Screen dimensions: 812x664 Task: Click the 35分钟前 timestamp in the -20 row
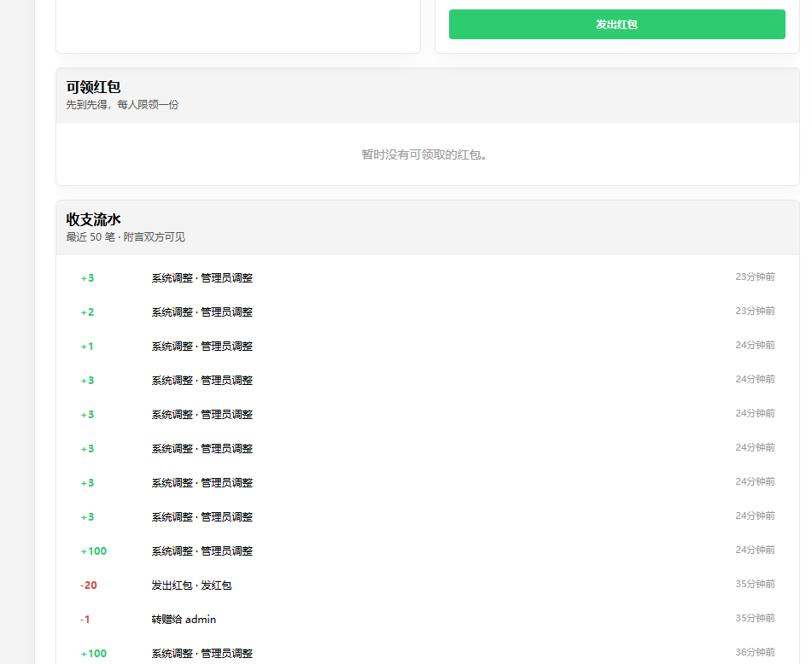[755, 585]
